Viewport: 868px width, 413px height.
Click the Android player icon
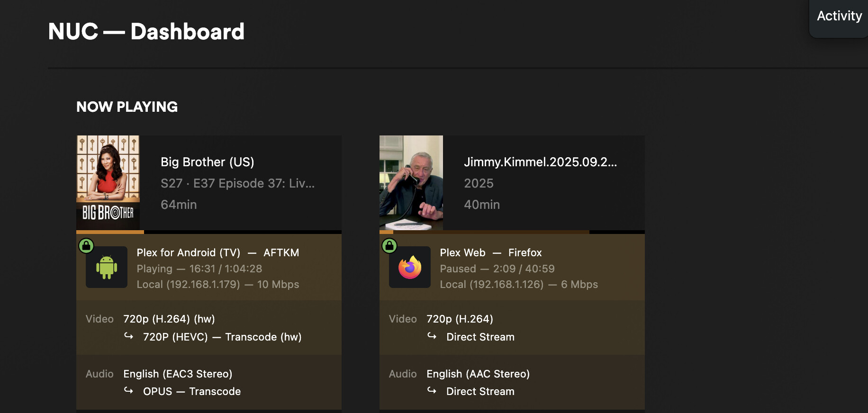[x=107, y=267]
